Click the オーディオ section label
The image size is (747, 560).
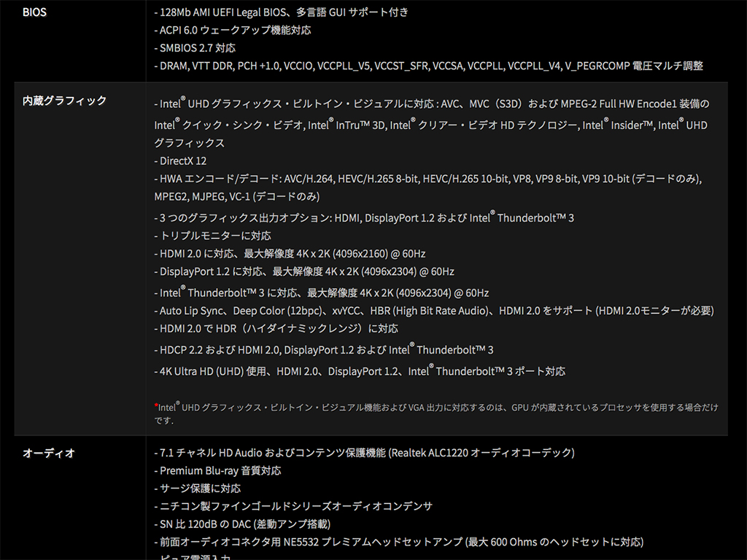pyautogui.click(x=49, y=454)
